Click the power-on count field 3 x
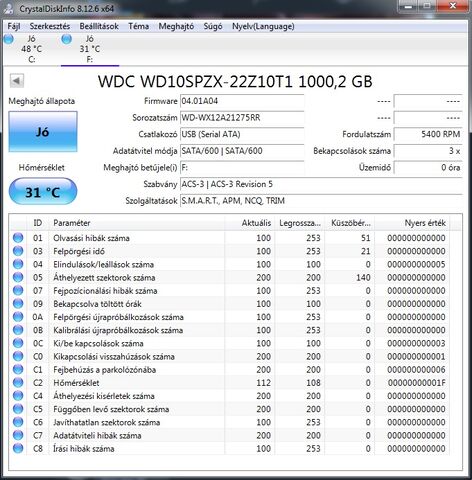The height and width of the screenshot is (480, 472). 428,151
